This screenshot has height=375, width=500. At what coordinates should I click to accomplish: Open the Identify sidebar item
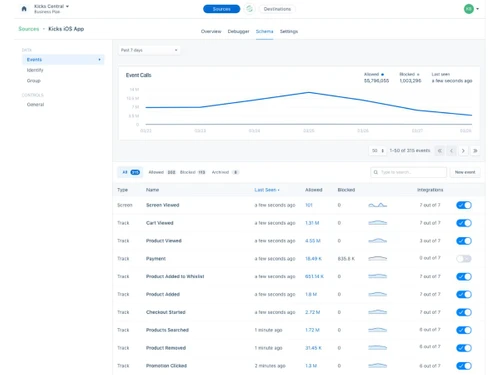point(35,70)
